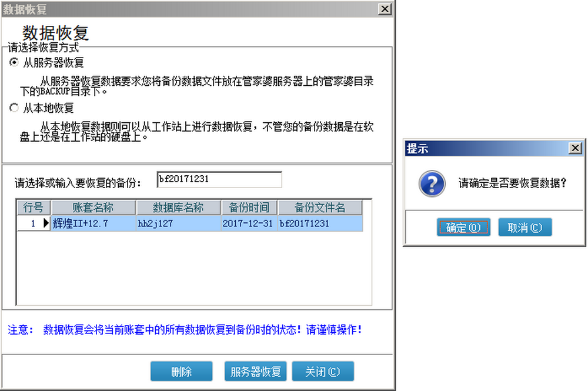Image resolution: width=588 pixels, height=391 pixels.
Task: Click the 服务器恢复 button
Action: click(x=255, y=371)
